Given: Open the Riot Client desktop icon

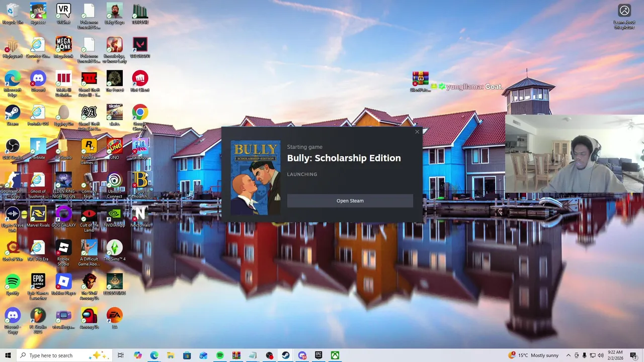Looking at the screenshot, I should [x=140, y=81].
